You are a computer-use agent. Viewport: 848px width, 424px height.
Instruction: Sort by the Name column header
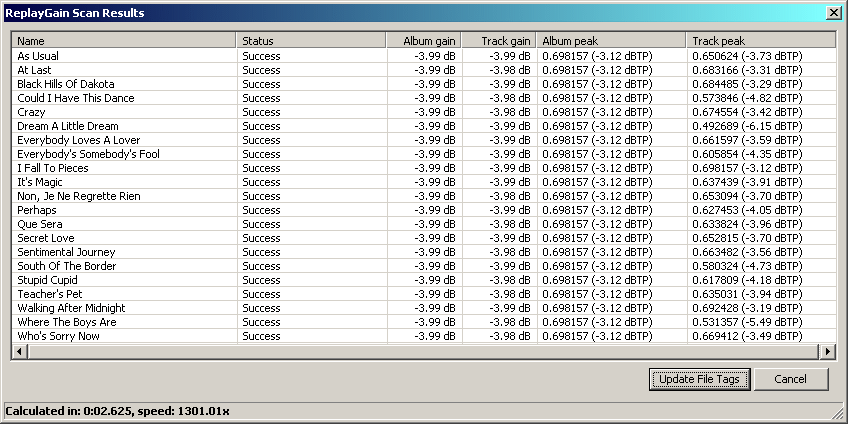pos(124,41)
